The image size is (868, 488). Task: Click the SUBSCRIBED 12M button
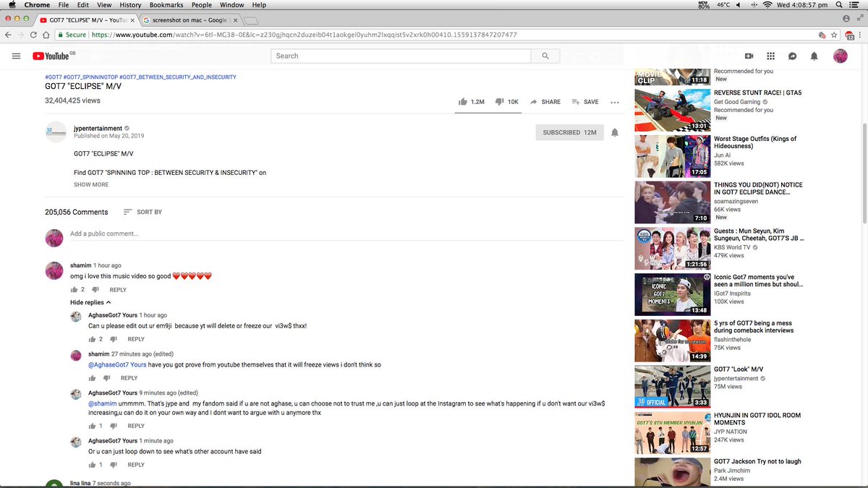pyautogui.click(x=570, y=132)
